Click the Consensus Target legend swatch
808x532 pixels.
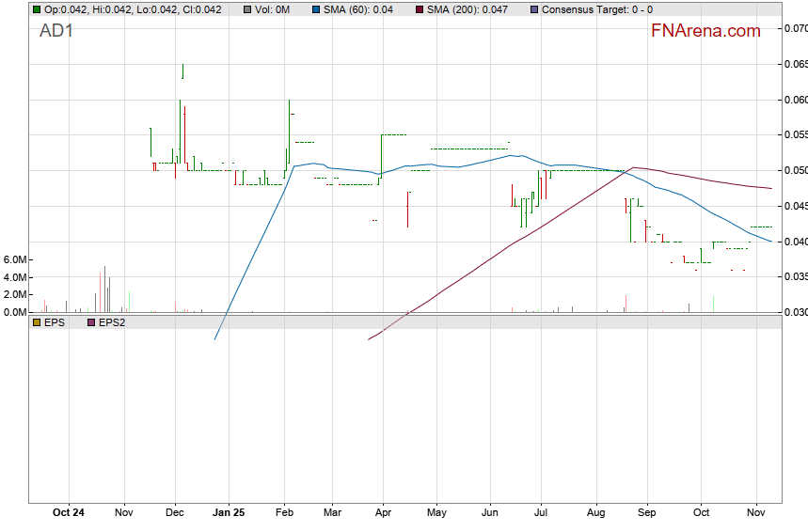click(535, 9)
